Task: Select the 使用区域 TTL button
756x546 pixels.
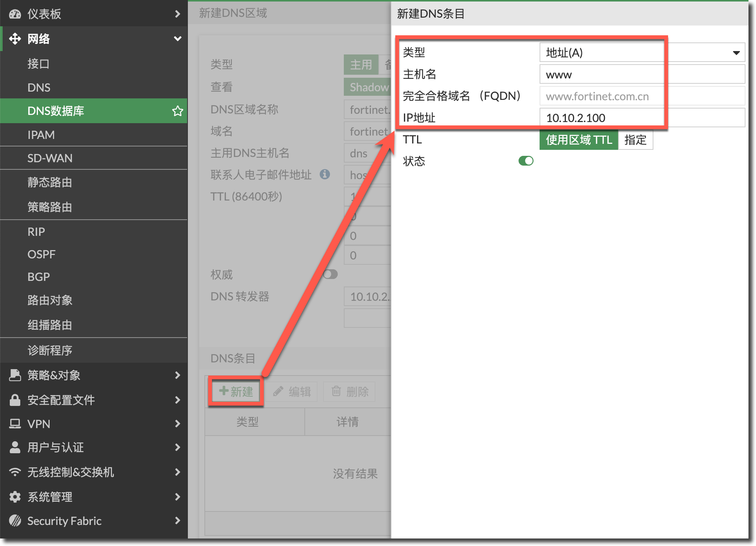Action: (579, 140)
